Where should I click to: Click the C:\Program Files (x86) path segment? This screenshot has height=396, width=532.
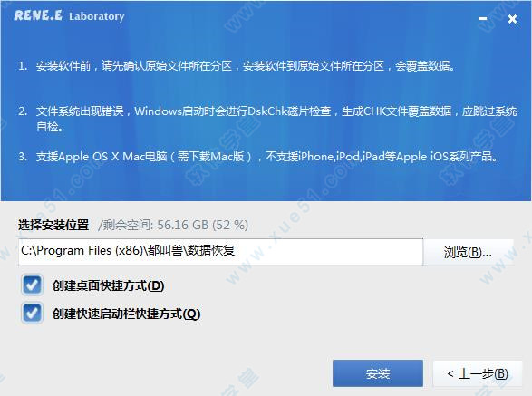(81, 250)
